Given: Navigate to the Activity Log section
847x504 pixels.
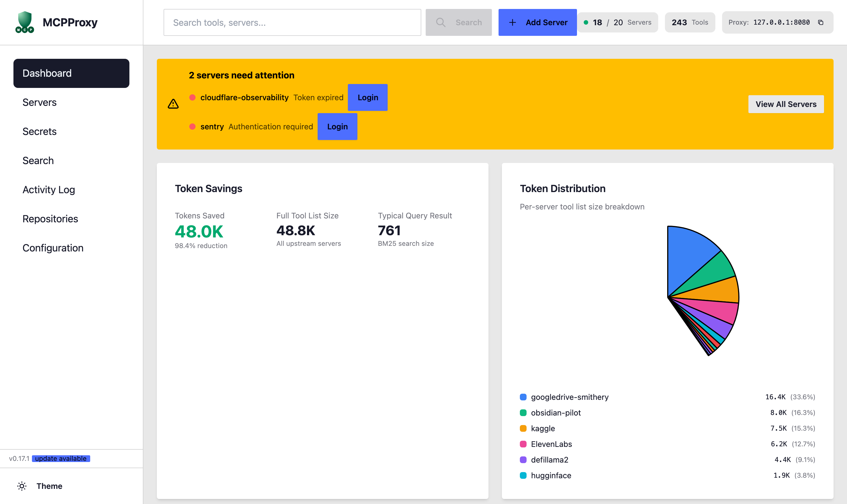Looking at the screenshot, I should point(48,190).
